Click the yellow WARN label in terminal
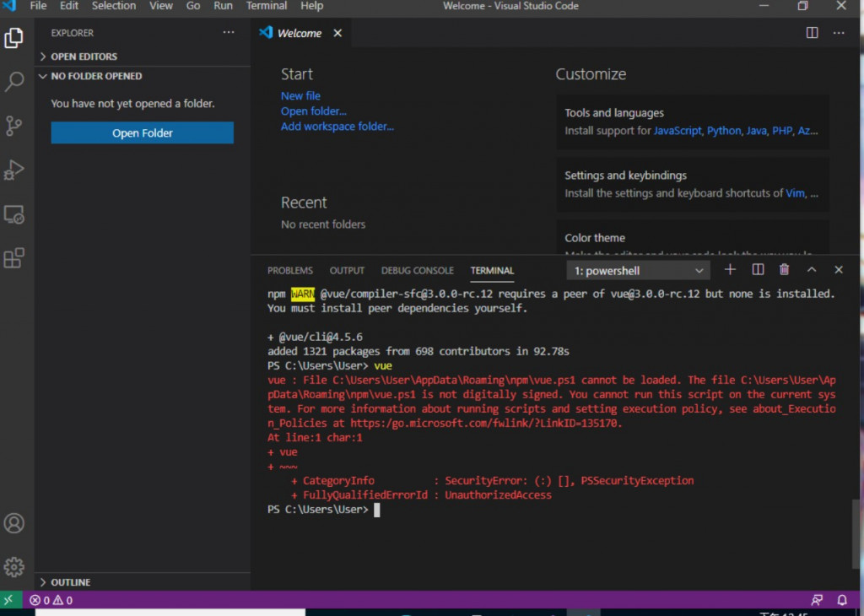 tap(303, 294)
